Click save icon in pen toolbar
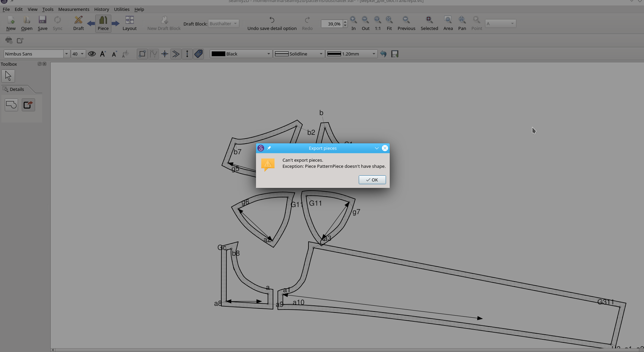The width and height of the screenshot is (644, 352). tap(395, 54)
